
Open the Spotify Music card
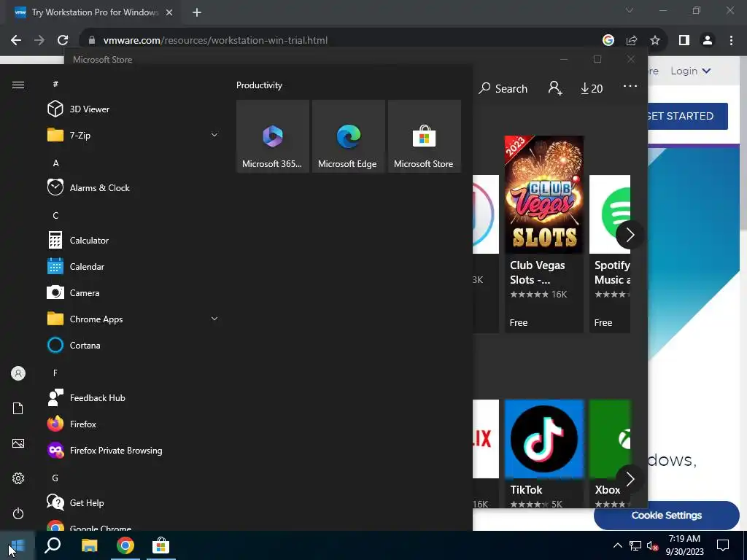pyautogui.click(x=610, y=253)
